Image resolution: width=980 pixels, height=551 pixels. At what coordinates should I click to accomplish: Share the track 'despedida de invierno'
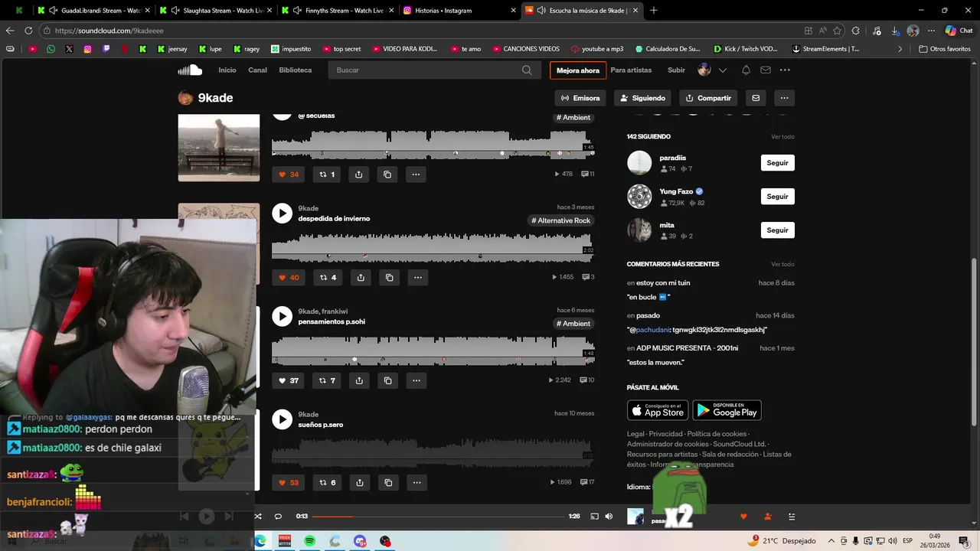coord(361,277)
